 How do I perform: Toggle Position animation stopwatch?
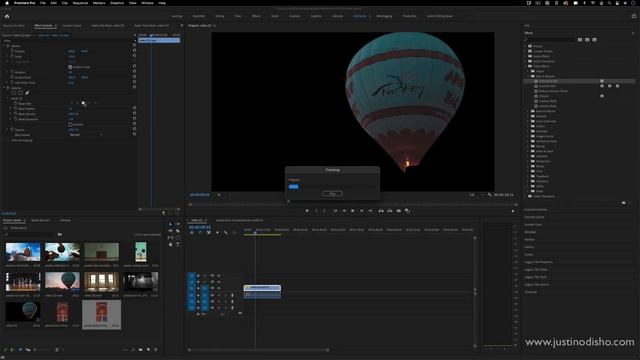(x=12, y=51)
